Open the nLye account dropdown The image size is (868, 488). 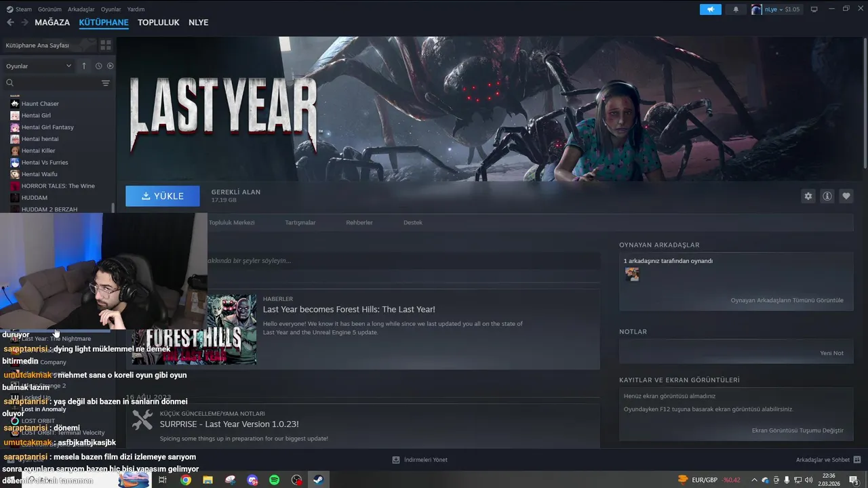776,9
